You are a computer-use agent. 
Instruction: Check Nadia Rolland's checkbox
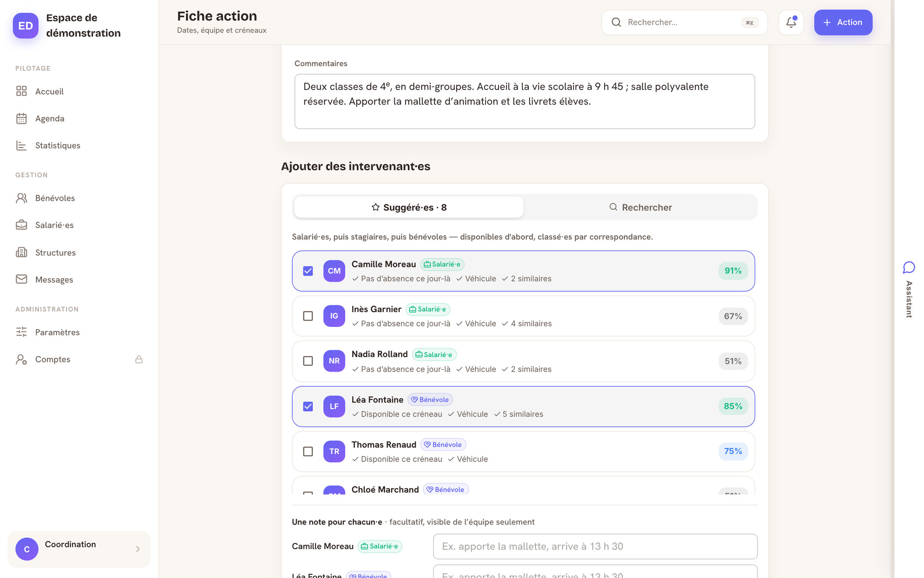click(308, 361)
